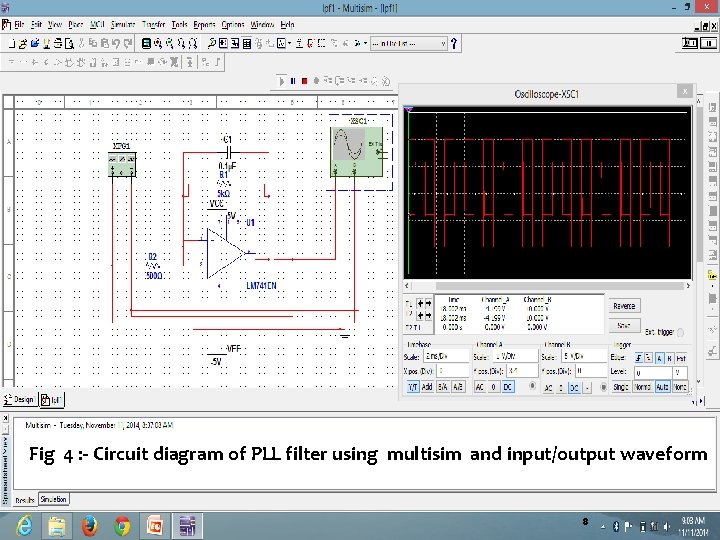The width and height of the screenshot is (720, 540).
Task: Create a new design with New icon
Action: point(12,44)
